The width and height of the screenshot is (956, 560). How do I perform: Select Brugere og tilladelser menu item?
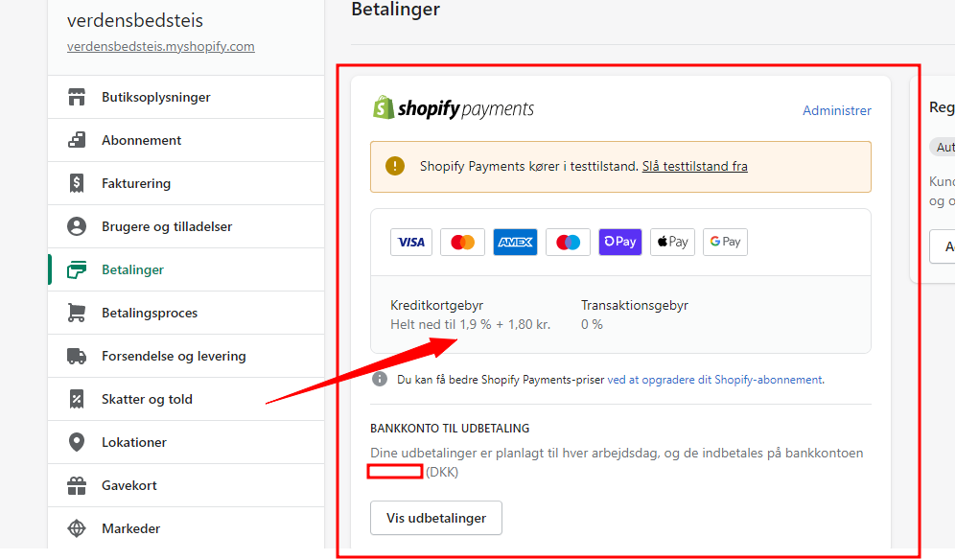coord(186,226)
